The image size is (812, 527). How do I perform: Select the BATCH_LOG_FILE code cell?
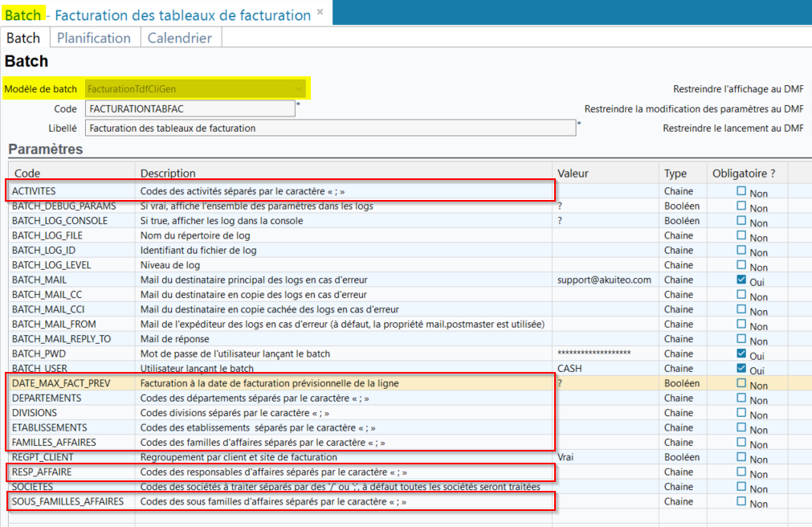[x=71, y=235]
